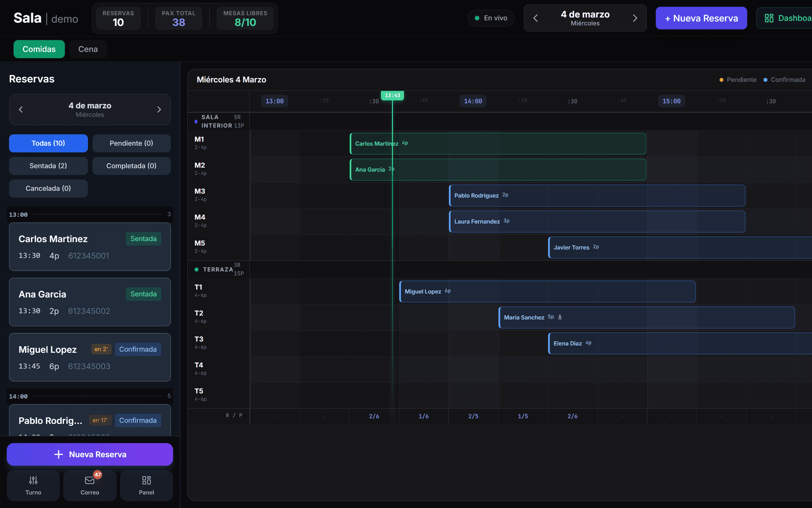Open the Correo mail icon

[x=90, y=480]
